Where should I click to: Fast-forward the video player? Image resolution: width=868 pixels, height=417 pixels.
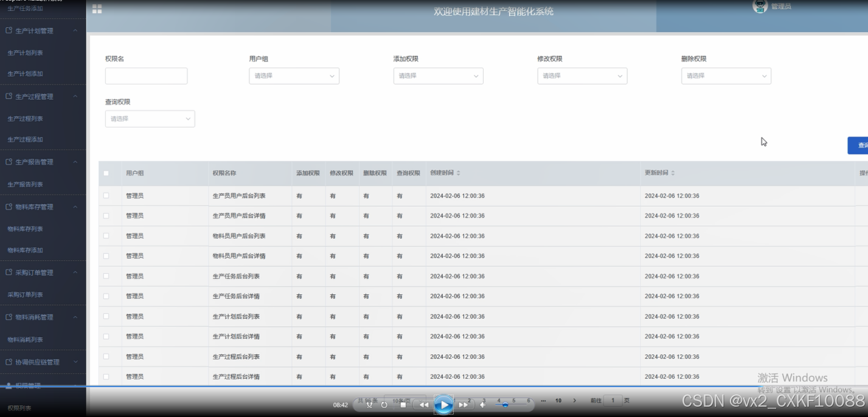[x=463, y=405]
